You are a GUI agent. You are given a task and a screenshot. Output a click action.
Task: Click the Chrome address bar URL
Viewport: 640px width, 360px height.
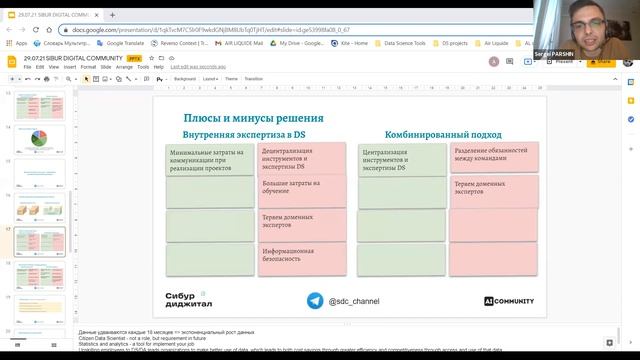tap(211, 30)
